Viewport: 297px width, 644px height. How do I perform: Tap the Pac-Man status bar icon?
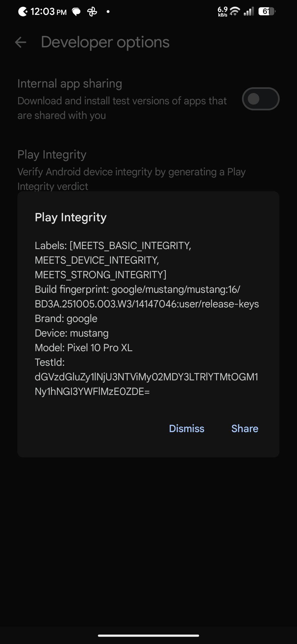(23, 12)
